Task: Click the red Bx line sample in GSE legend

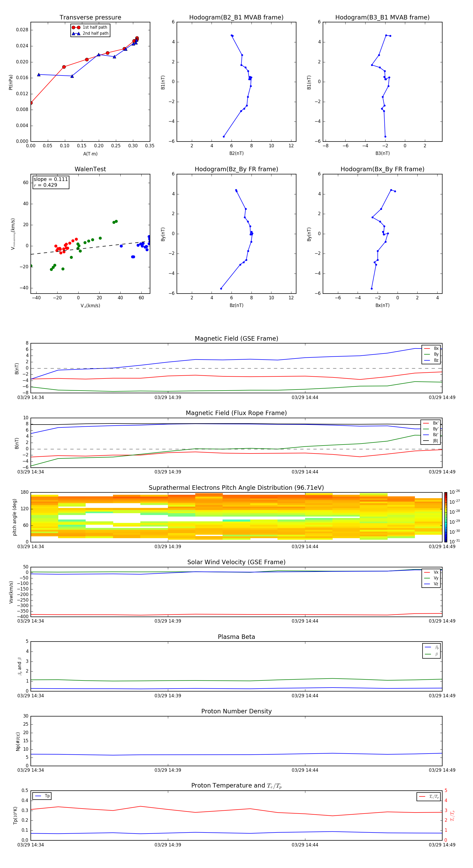Action: click(x=426, y=349)
